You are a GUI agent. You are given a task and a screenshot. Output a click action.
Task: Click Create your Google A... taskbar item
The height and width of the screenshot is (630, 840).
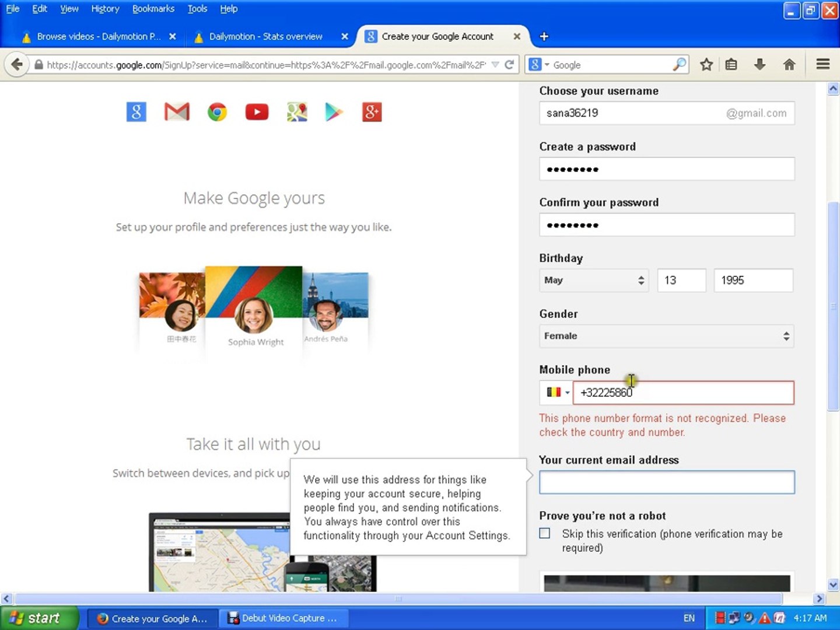tap(152, 618)
